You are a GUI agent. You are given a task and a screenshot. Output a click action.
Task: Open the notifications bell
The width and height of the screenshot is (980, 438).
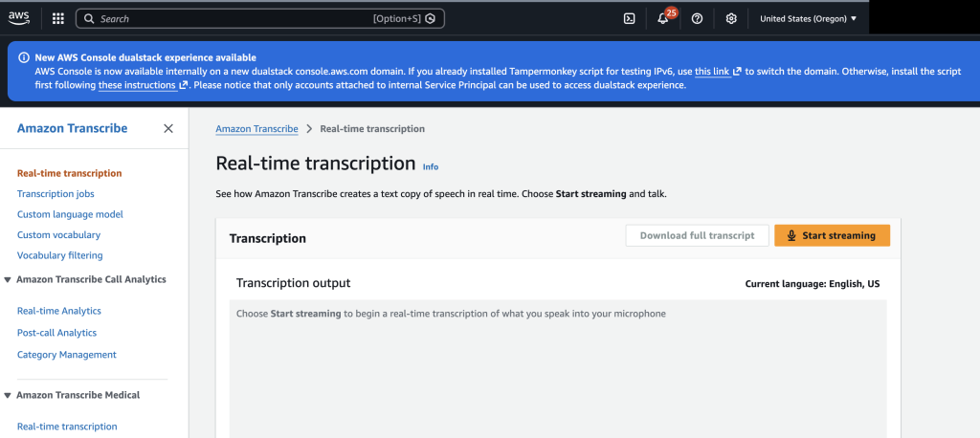pos(663,18)
